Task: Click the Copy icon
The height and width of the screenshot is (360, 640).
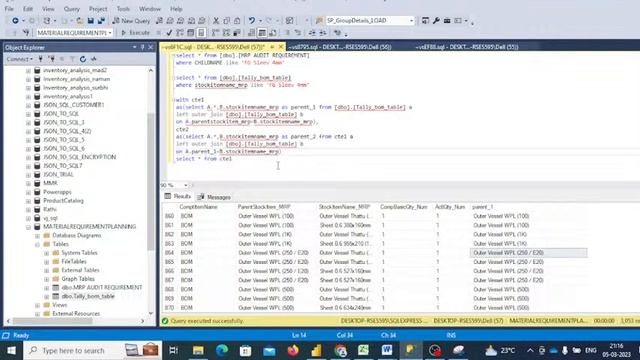Action: [227, 20]
